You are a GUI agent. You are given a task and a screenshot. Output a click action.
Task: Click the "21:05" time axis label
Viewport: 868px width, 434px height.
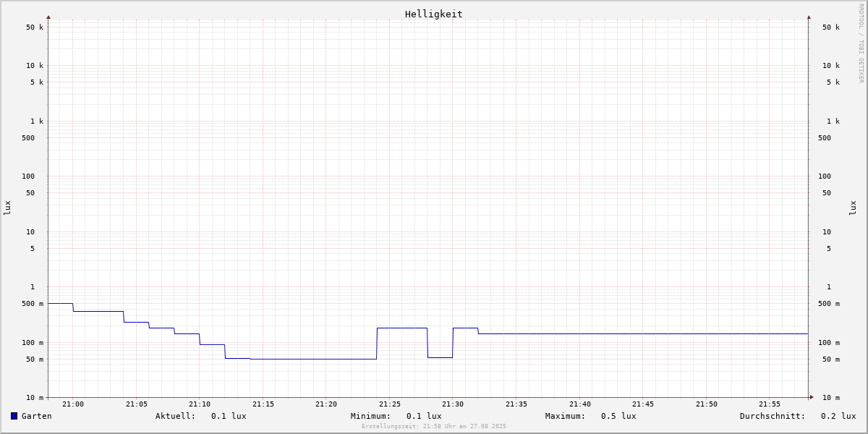tap(137, 404)
